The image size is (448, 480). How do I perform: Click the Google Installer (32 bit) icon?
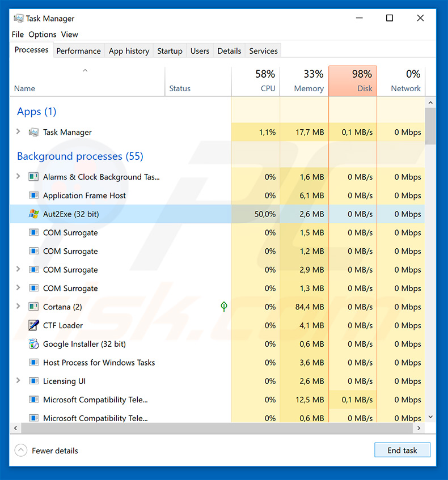tap(33, 344)
